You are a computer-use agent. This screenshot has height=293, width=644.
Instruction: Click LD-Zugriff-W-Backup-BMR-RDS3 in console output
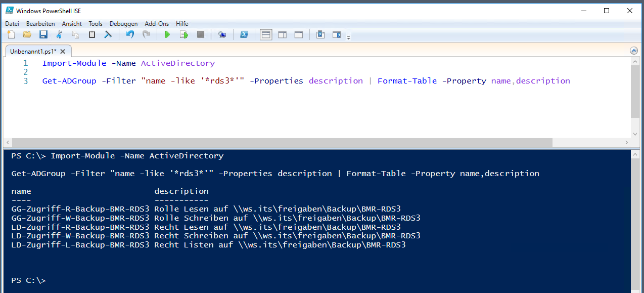pos(80,236)
